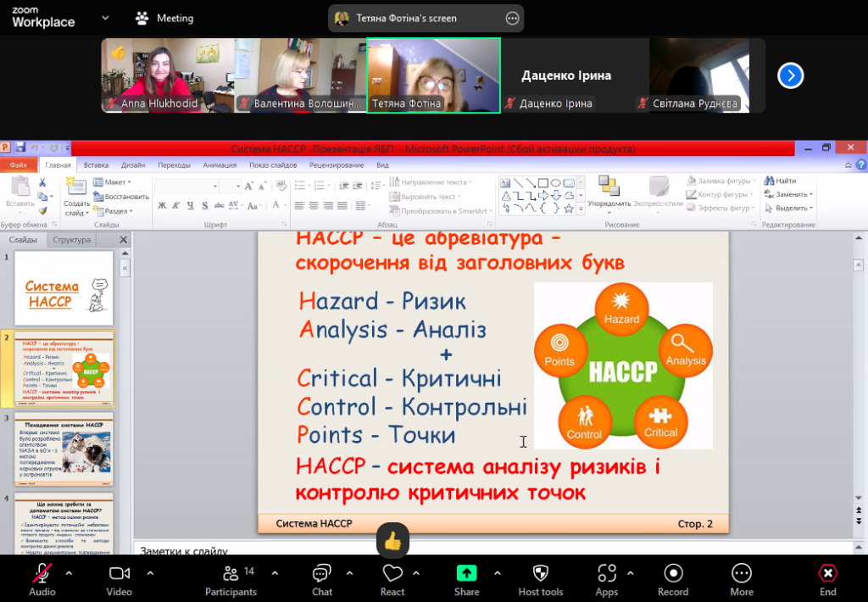The image size is (868, 602).
Task: Start recording with the Record button
Action: pos(673,578)
